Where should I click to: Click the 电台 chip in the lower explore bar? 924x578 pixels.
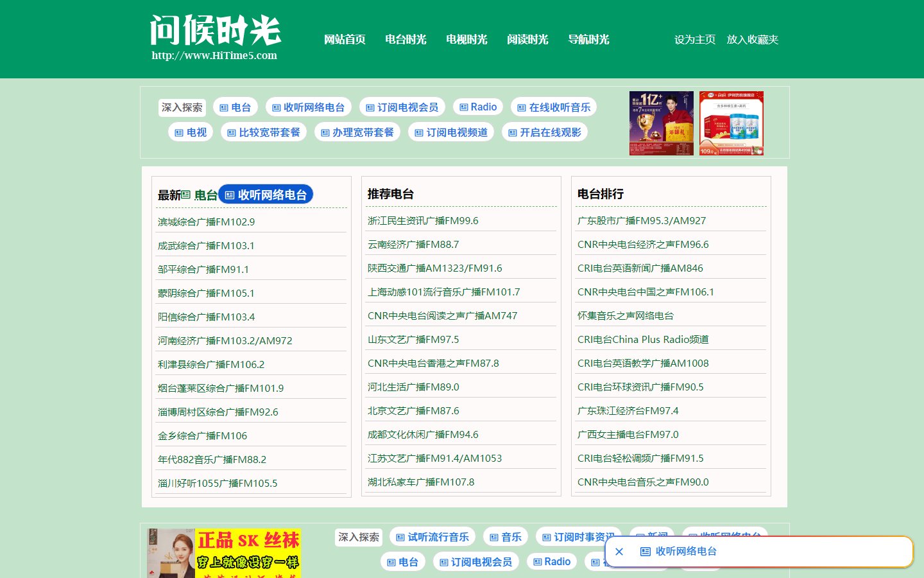403,562
